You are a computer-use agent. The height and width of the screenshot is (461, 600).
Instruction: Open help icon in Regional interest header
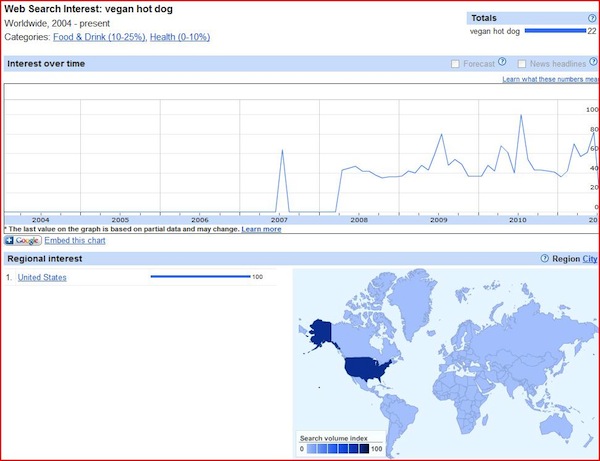[544, 259]
